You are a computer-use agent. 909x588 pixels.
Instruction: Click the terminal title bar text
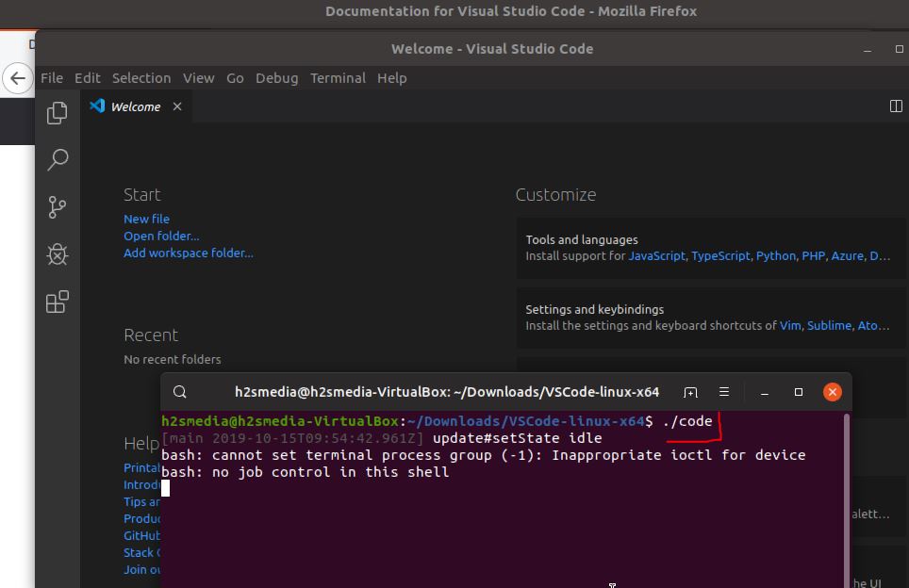tap(447, 392)
